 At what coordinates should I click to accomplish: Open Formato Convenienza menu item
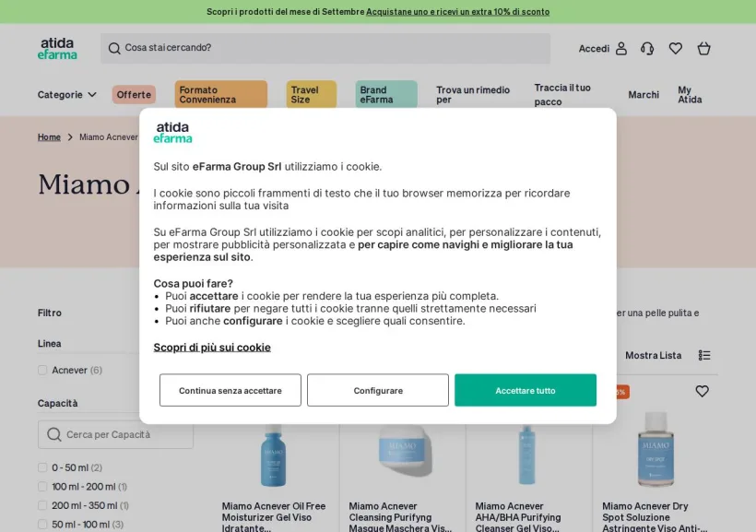pos(221,95)
